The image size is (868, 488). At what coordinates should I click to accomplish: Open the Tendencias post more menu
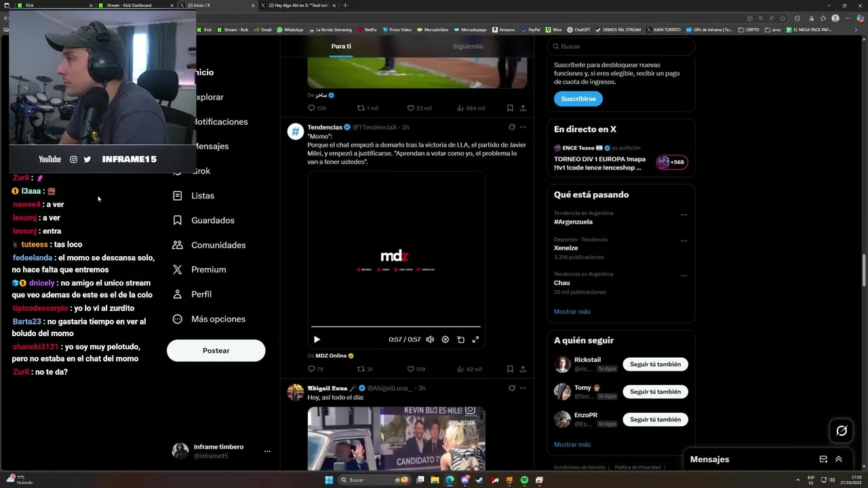click(x=523, y=127)
